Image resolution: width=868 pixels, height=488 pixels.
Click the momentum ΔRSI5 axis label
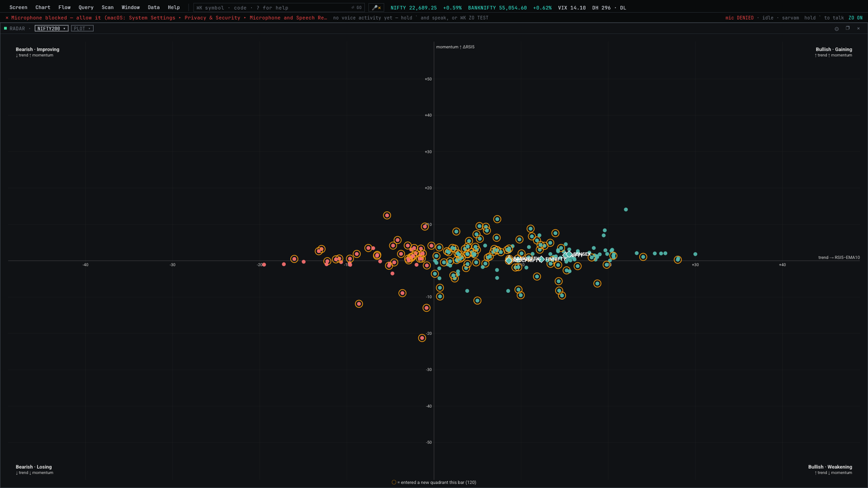[x=455, y=47]
